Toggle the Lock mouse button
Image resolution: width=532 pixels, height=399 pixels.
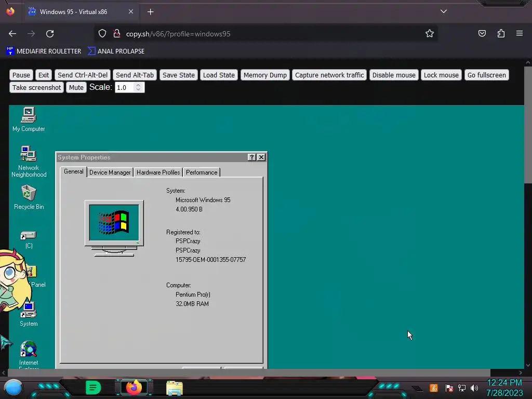pos(441,75)
